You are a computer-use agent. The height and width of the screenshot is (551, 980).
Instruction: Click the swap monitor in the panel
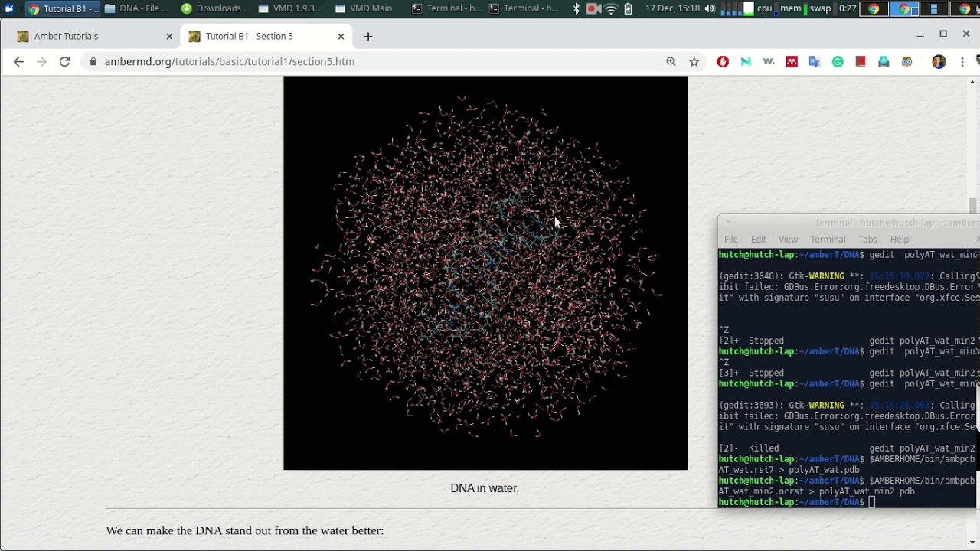point(819,8)
